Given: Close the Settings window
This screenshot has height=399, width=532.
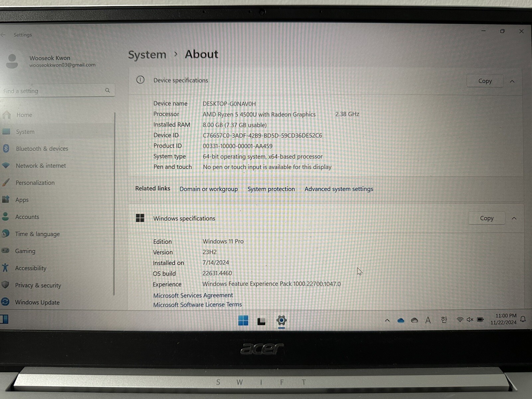Looking at the screenshot, I should (521, 31).
